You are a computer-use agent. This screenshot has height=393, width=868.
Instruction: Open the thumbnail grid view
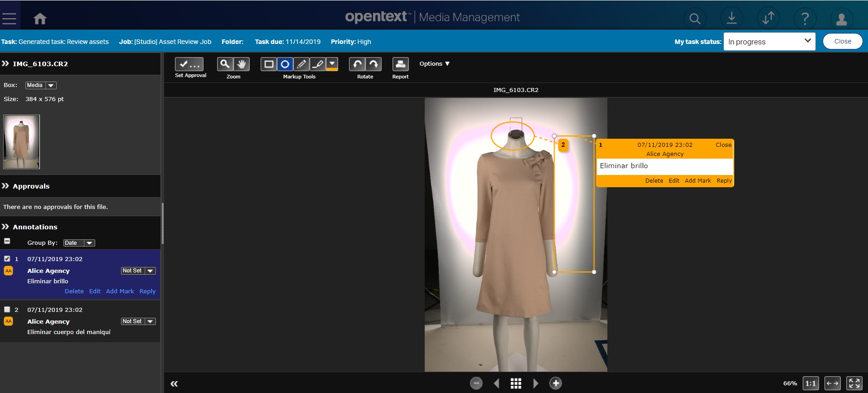pos(516,383)
